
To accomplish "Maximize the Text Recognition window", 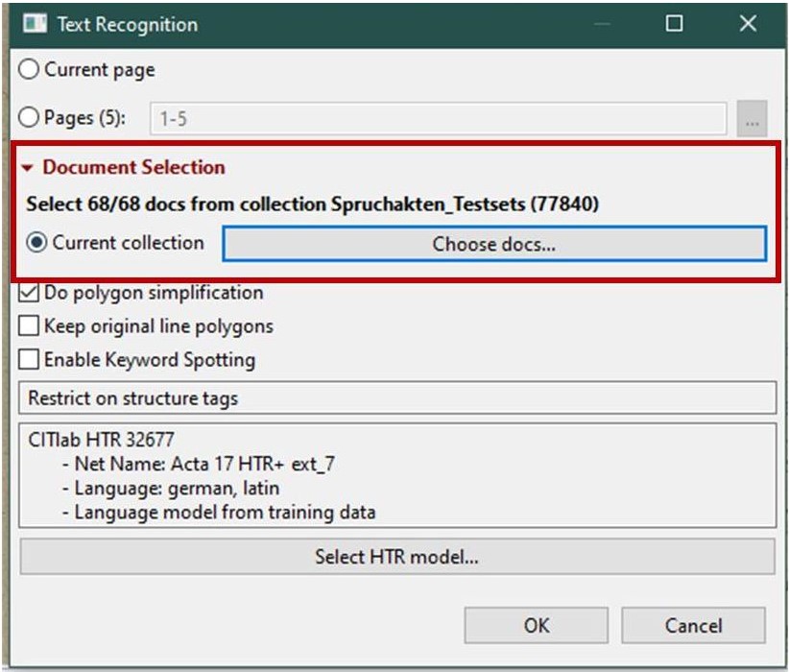I will click(x=674, y=23).
